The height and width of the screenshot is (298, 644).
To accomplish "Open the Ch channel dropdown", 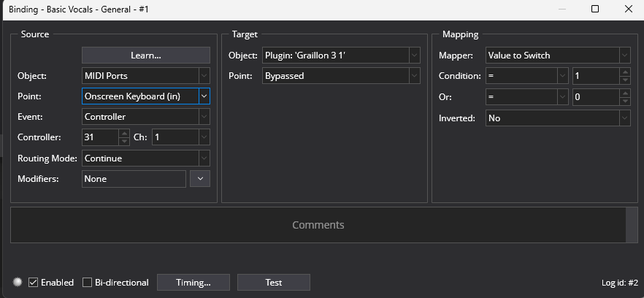I will tap(181, 137).
